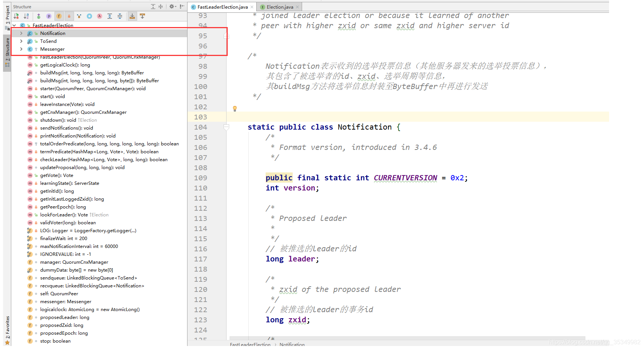
Task: Close the FastLeaderElection.java tab
Action: click(x=252, y=7)
